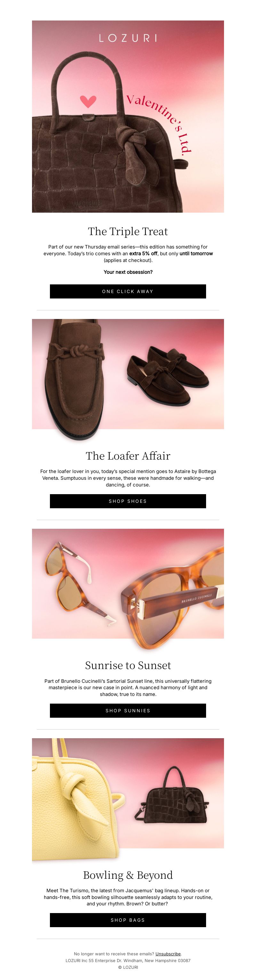Image resolution: width=256 pixels, height=980 pixels.
Task: Click the Unsubscribe link in footer
Action: click(x=168, y=954)
